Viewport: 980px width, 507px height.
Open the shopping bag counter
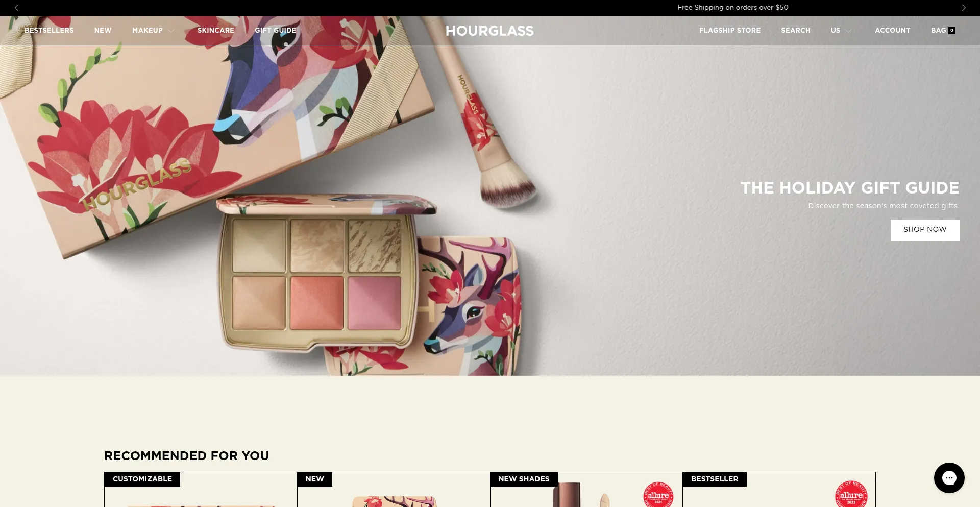951,31
